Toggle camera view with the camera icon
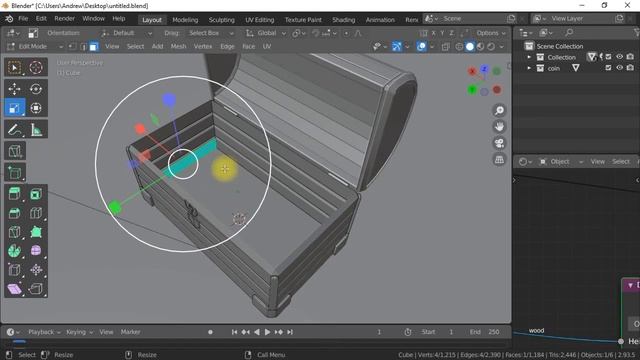 499,143
